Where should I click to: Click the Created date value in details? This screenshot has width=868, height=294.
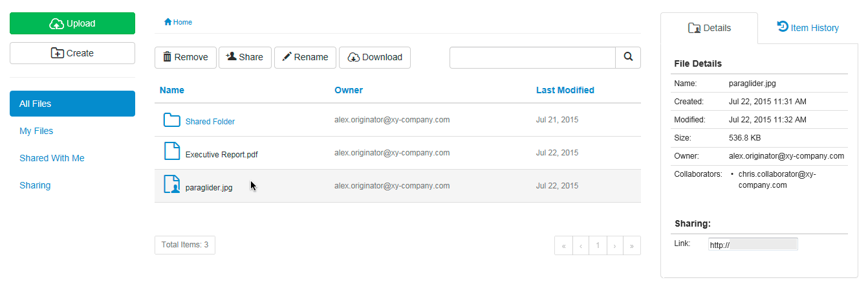tap(768, 102)
